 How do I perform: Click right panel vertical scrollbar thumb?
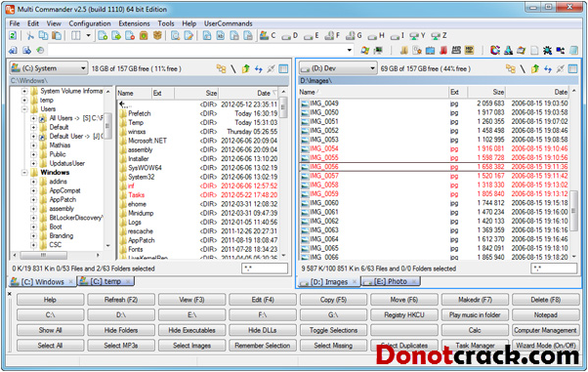point(573,210)
